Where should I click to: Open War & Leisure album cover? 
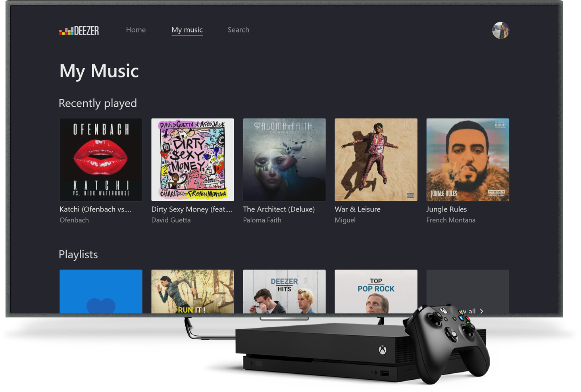click(x=376, y=159)
